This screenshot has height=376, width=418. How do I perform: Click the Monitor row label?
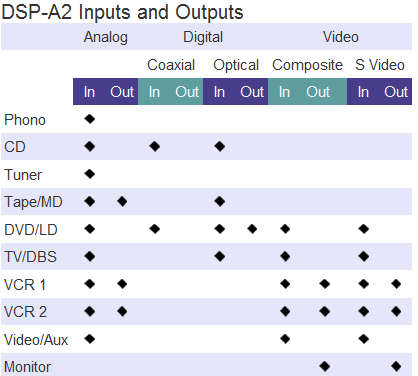(28, 367)
